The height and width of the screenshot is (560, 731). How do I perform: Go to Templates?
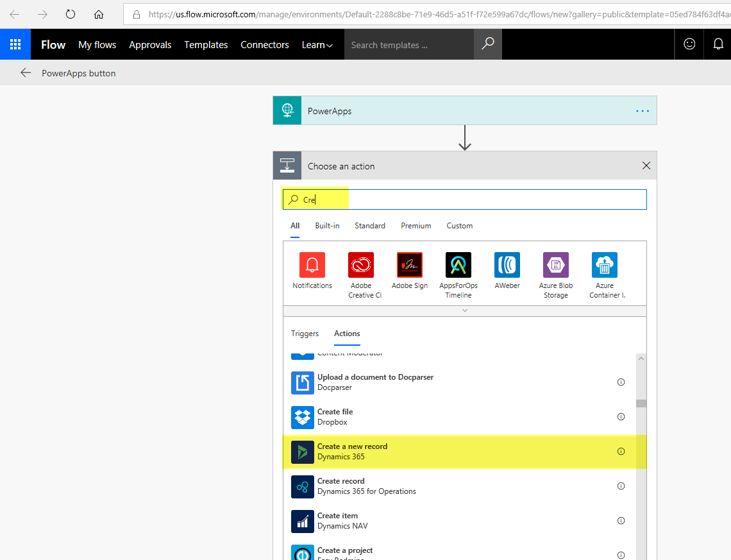pyautogui.click(x=206, y=45)
